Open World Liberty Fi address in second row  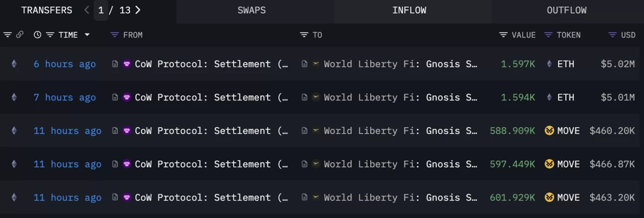tap(400, 97)
